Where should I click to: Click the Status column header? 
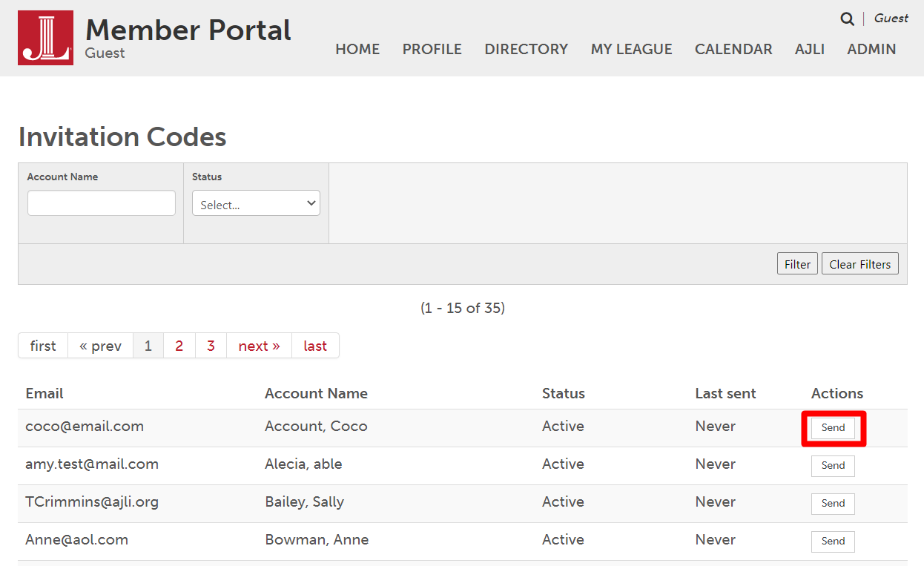coord(564,393)
